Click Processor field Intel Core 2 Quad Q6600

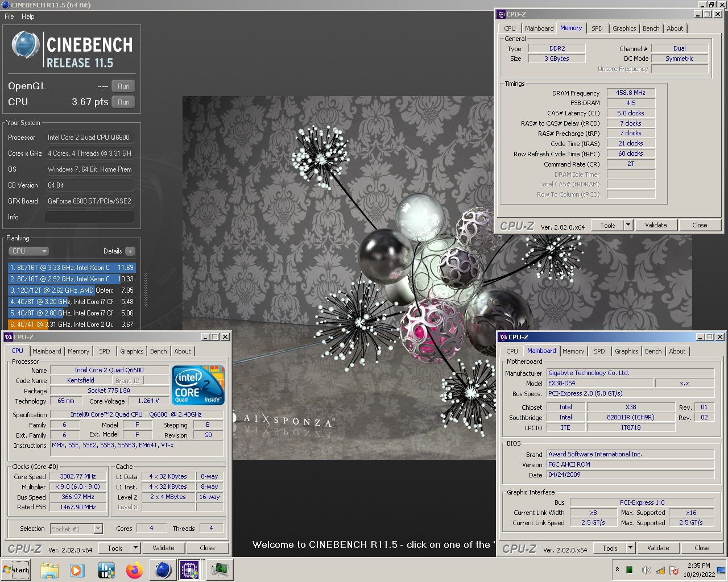pyautogui.click(x=90, y=138)
